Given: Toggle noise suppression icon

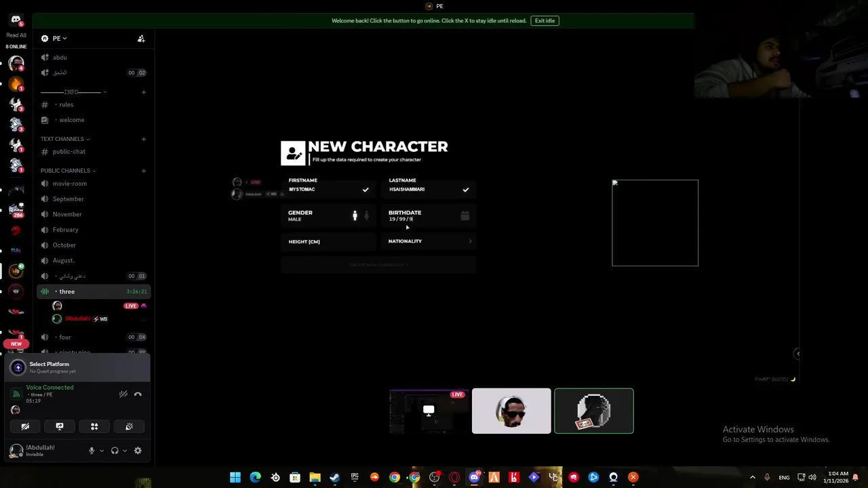Looking at the screenshot, I should pos(123,394).
